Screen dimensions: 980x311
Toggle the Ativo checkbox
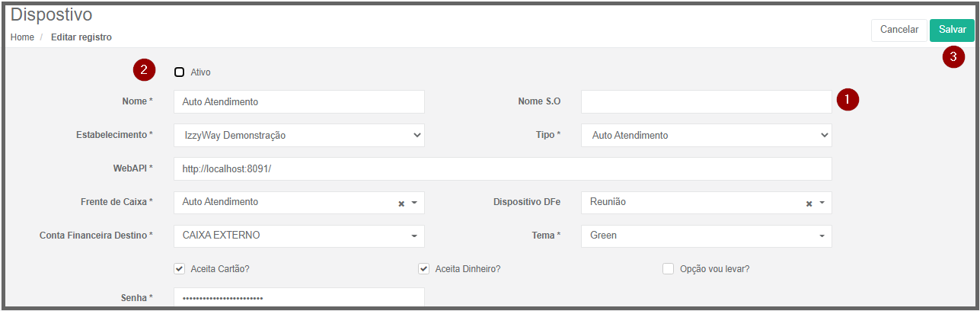180,72
